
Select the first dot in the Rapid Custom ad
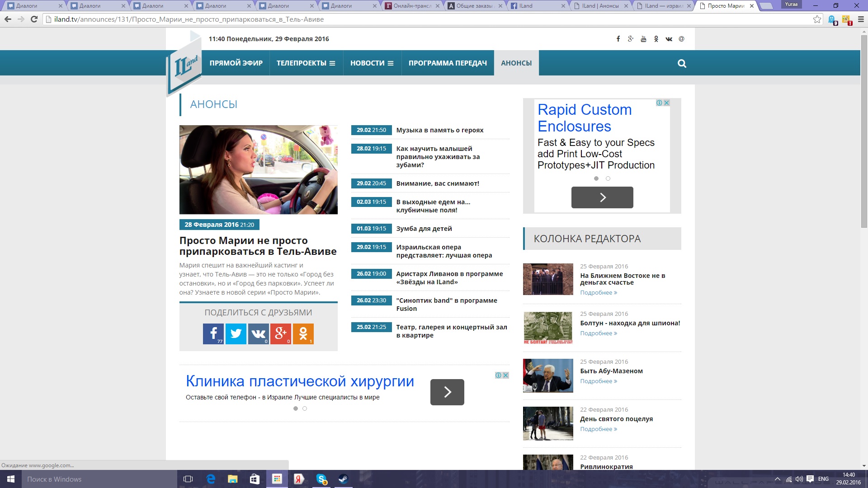point(596,178)
